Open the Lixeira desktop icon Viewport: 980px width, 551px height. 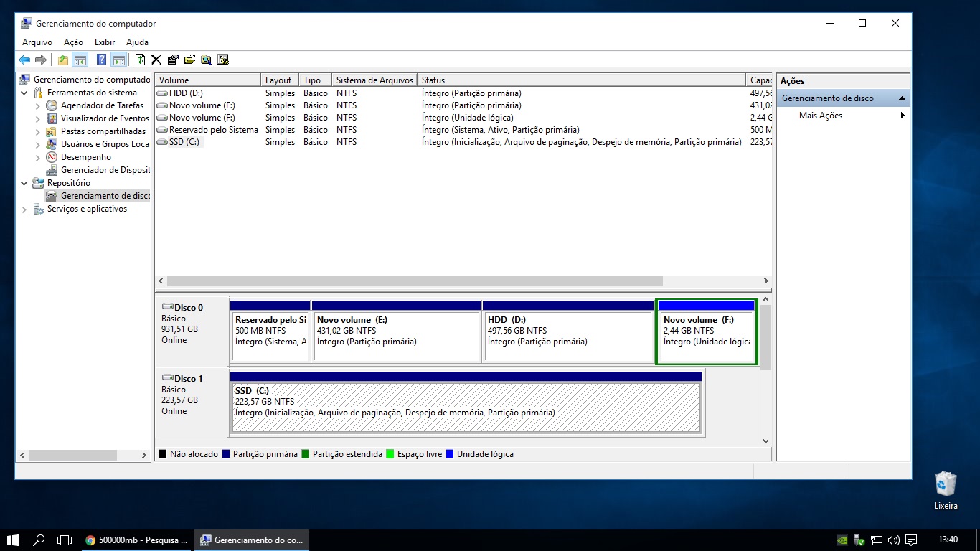click(946, 491)
